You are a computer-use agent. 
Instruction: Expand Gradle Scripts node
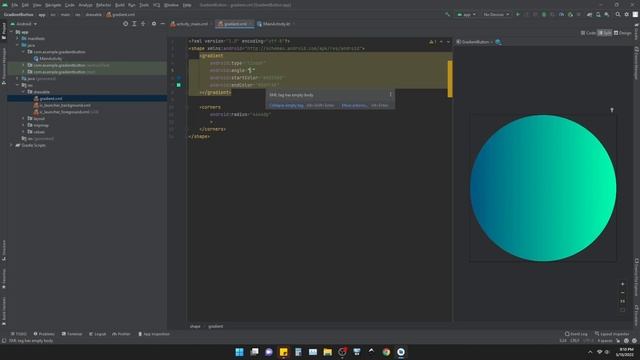tap(11, 145)
